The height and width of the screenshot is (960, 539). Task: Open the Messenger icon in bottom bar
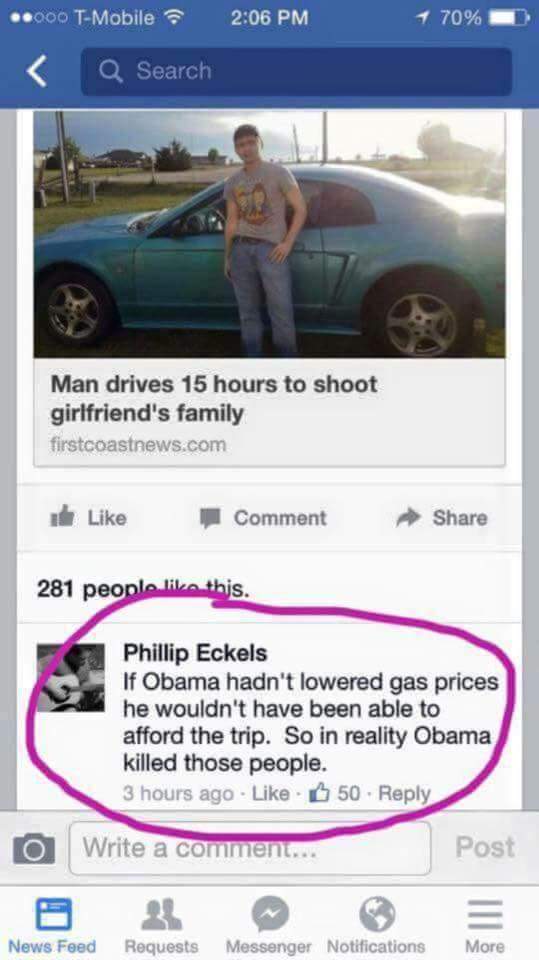pyautogui.click(x=270, y=914)
